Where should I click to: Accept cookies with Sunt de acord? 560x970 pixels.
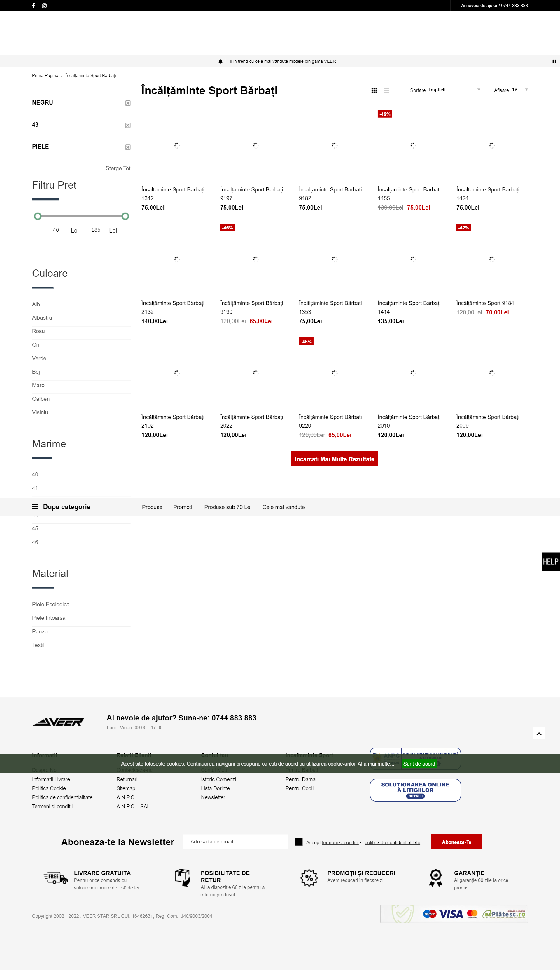tap(419, 764)
